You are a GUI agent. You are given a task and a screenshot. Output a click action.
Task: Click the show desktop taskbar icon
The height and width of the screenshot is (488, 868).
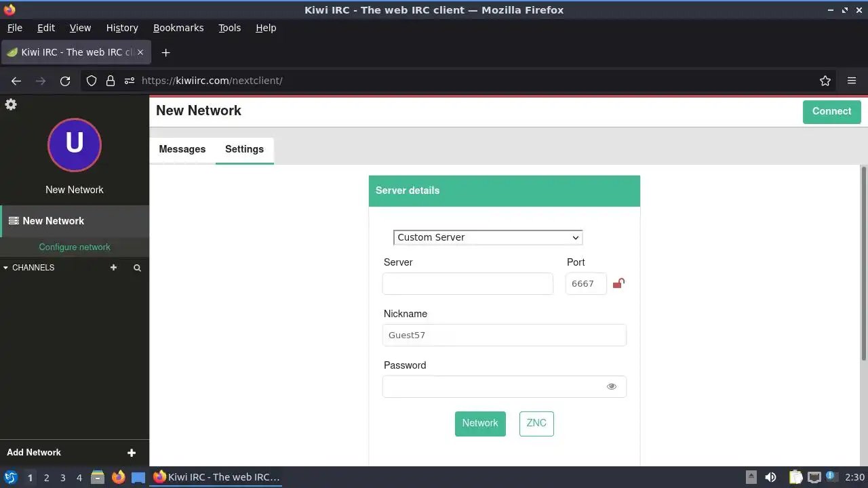click(x=138, y=477)
